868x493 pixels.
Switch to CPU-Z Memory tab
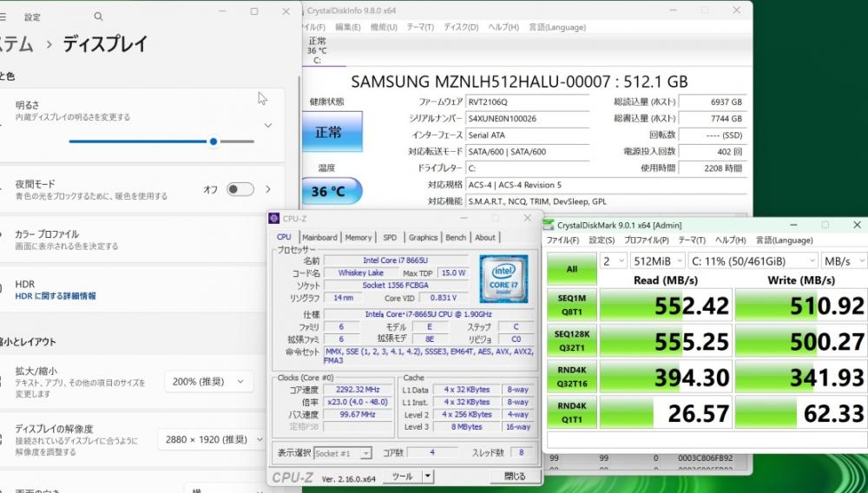coord(358,237)
